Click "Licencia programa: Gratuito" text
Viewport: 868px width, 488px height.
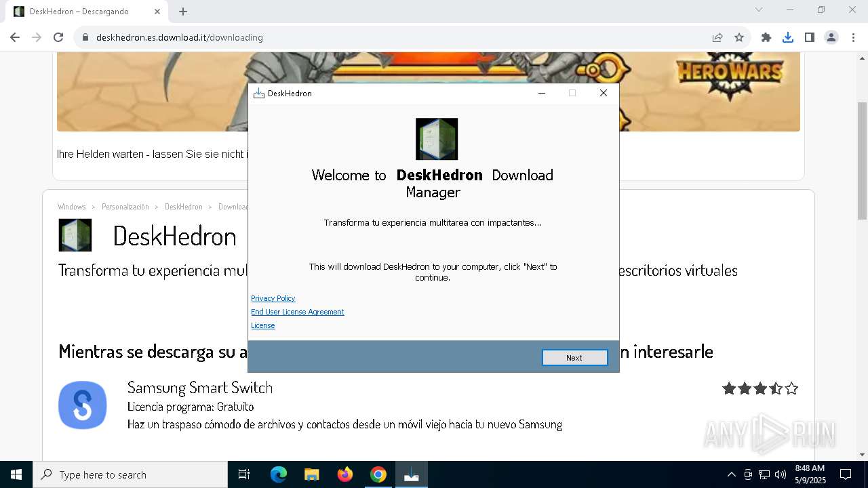coord(191,407)
